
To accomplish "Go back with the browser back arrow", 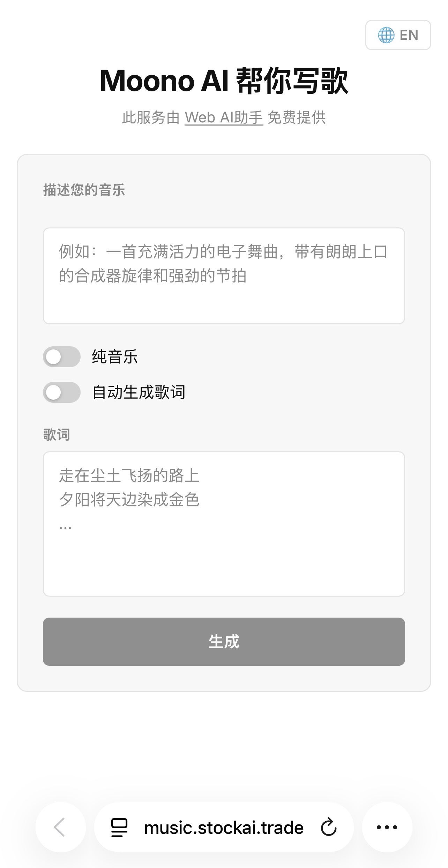I will pyautogui.click(x=60, y=827).
